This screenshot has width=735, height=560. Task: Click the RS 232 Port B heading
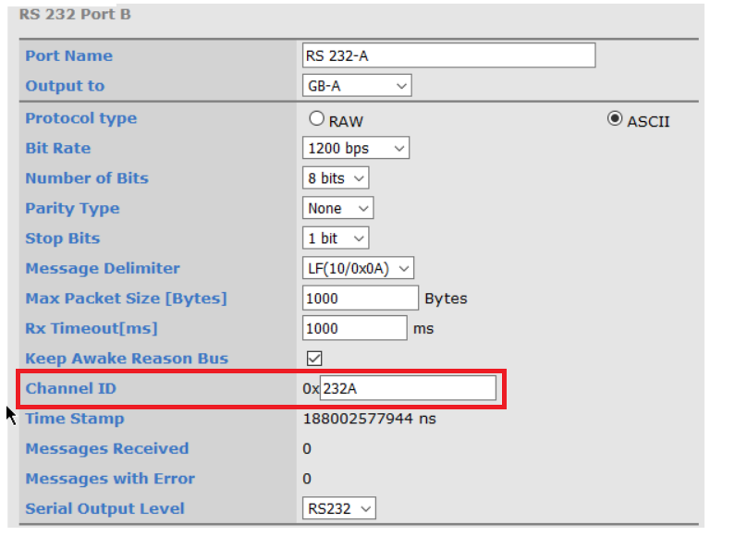(x=75, y=15)
